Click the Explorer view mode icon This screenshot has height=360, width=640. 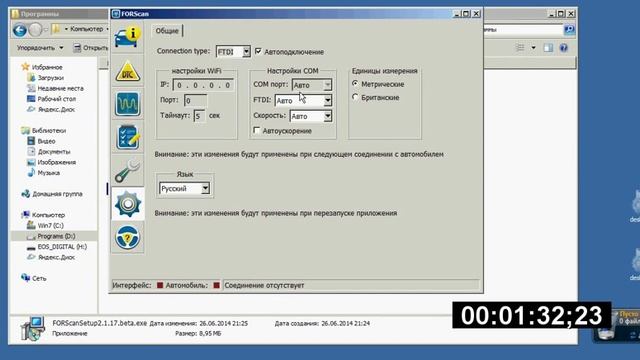pyautogui.click(x=520, y=48)
